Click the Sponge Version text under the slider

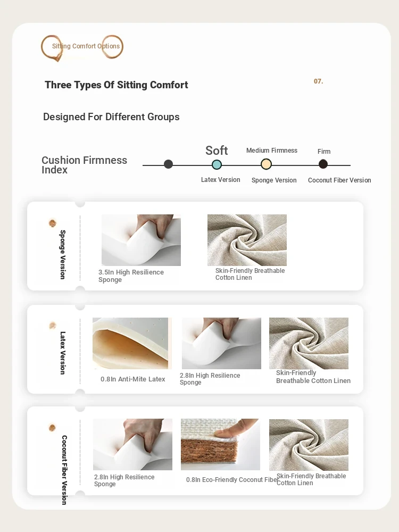tap(274, 180)
